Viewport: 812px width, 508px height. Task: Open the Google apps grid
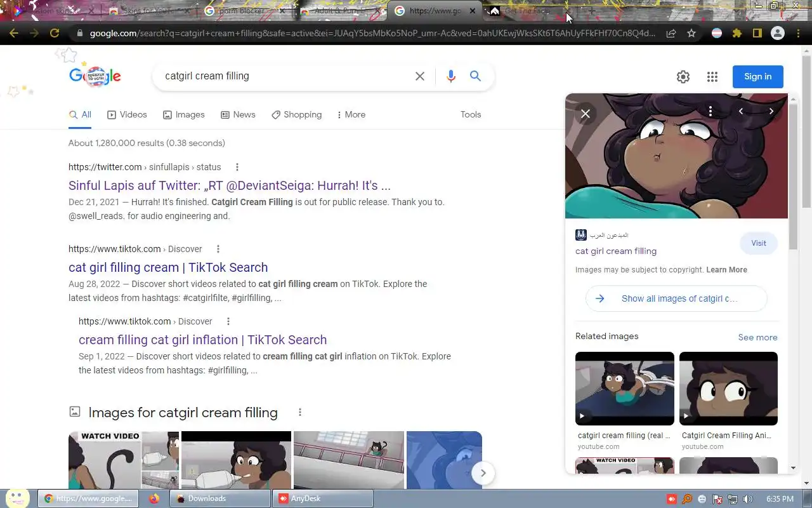click(x=712, y=77)
